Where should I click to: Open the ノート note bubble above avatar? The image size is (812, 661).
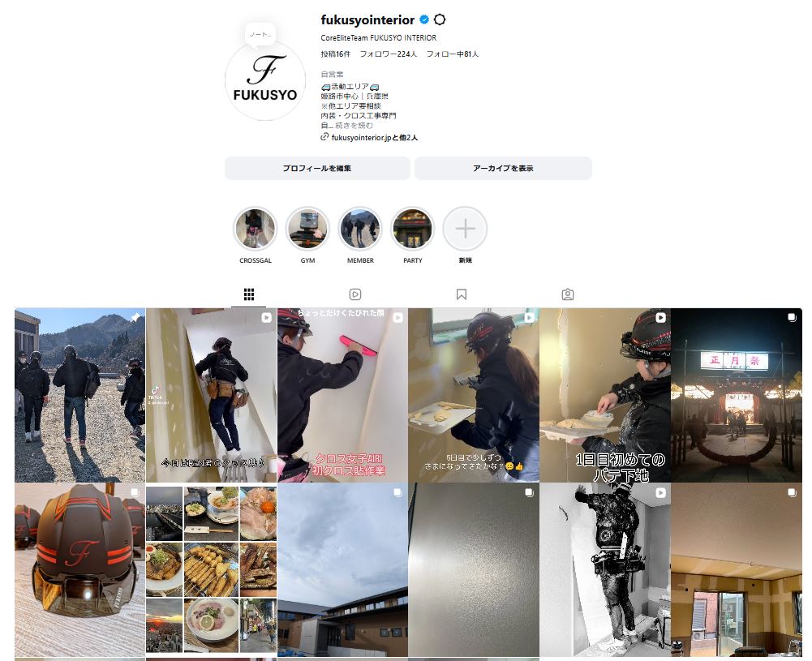coord(260,35)
